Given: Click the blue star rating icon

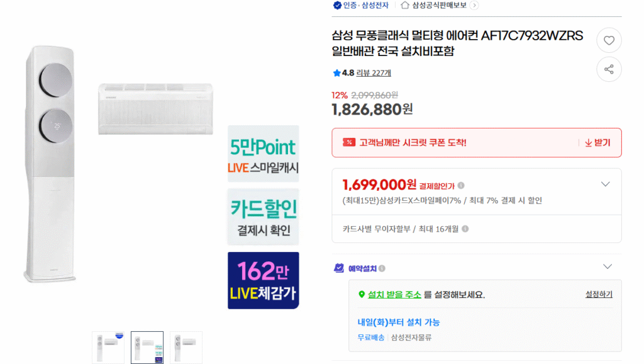Looking at the screenshot, I should click(x=337, y=72).
